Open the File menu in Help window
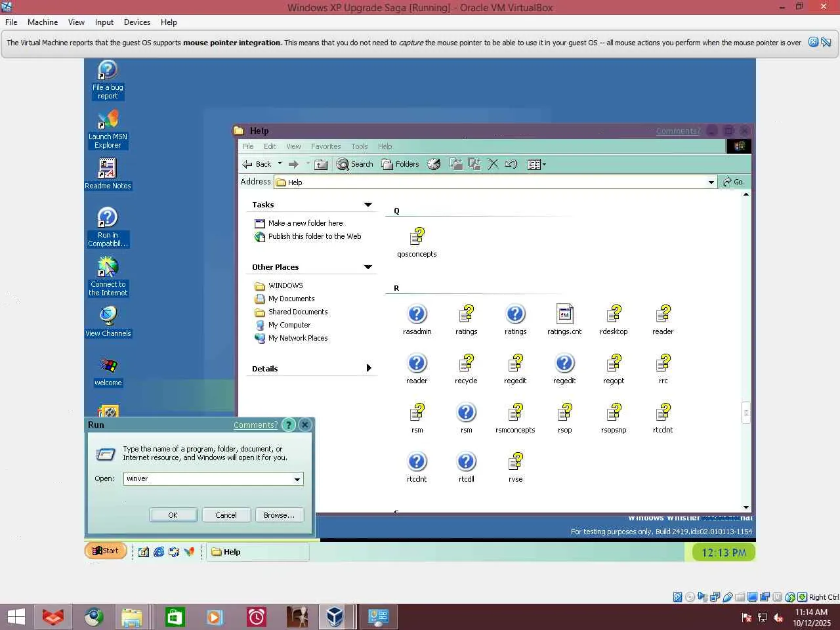 [x=248, y=146]
